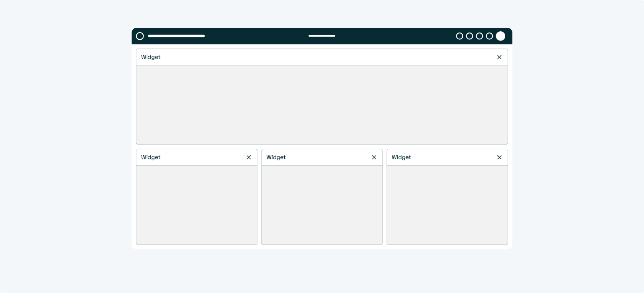Close the bottom-right widget
Image resolution: width=644 pixels, height=293 pixels.
point(499,157)
